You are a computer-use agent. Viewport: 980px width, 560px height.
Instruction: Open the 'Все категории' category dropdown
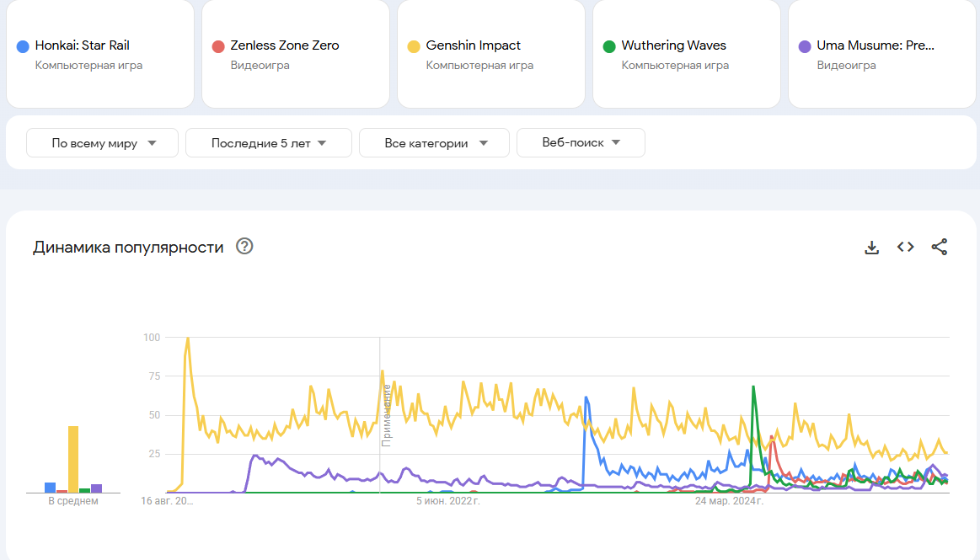[434, 143]
